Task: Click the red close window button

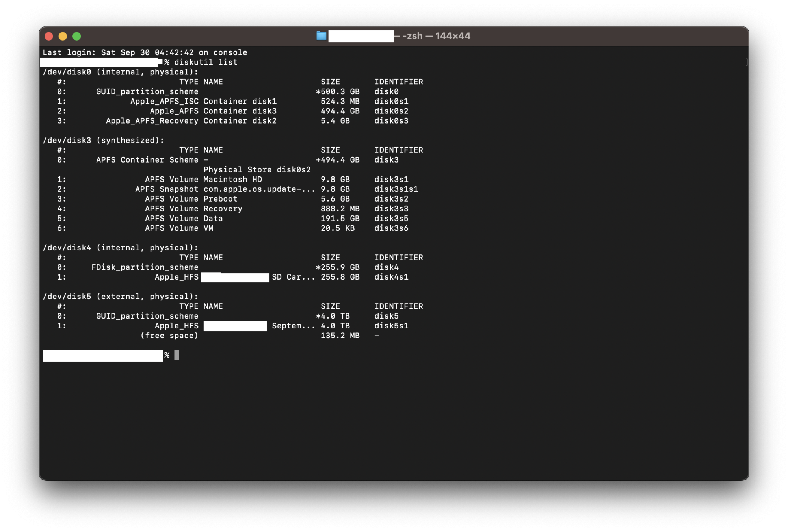Action: (49, 36)
